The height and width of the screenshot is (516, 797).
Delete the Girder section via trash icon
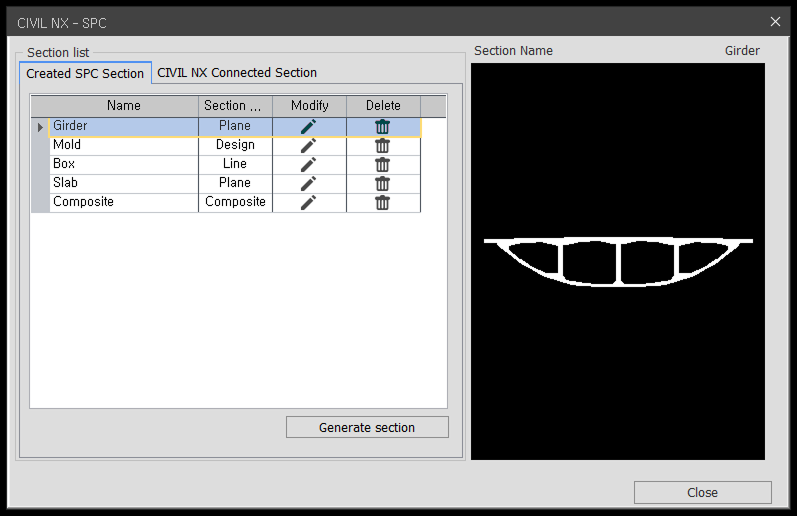point(383,127)
